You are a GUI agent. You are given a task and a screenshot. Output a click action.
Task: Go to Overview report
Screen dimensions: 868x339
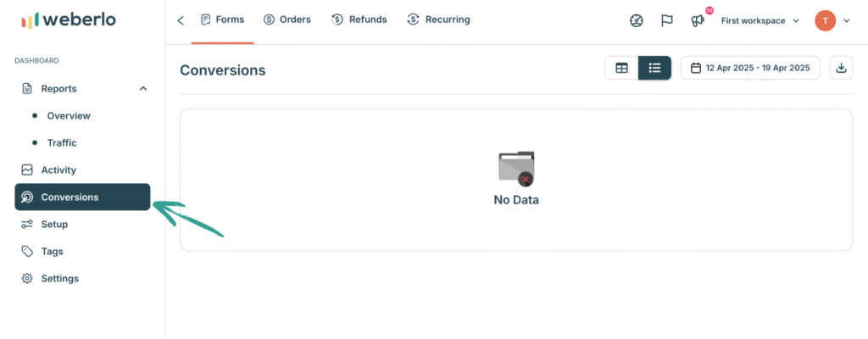point(69,116)
